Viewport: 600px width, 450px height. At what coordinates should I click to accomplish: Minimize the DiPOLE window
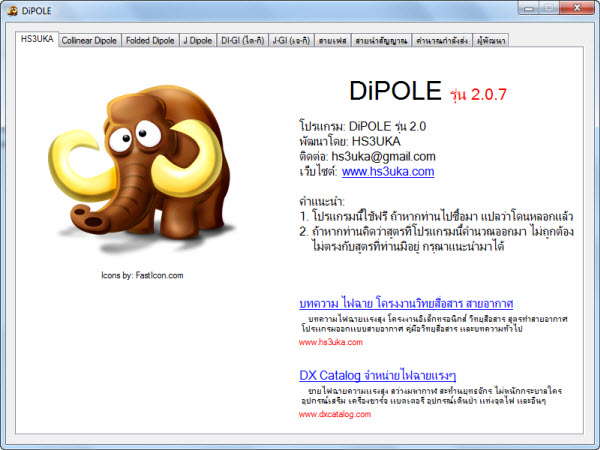point(529,8)
